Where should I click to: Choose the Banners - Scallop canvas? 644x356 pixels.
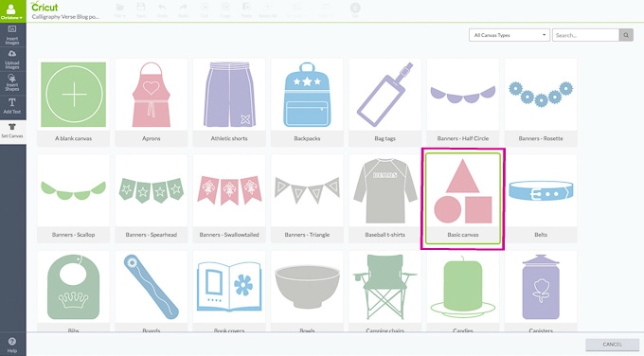[74, 198]
